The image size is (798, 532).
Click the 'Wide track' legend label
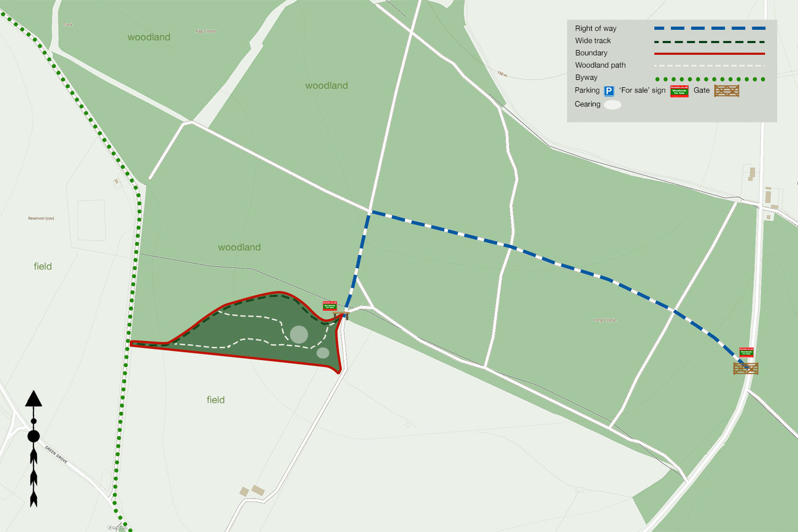point(593,40)
